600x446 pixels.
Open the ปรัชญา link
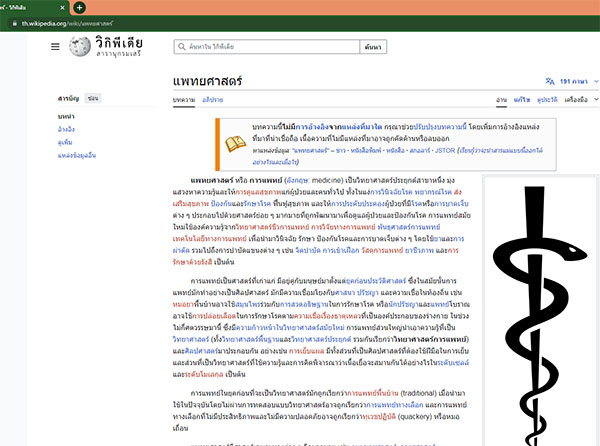(368, 293)
